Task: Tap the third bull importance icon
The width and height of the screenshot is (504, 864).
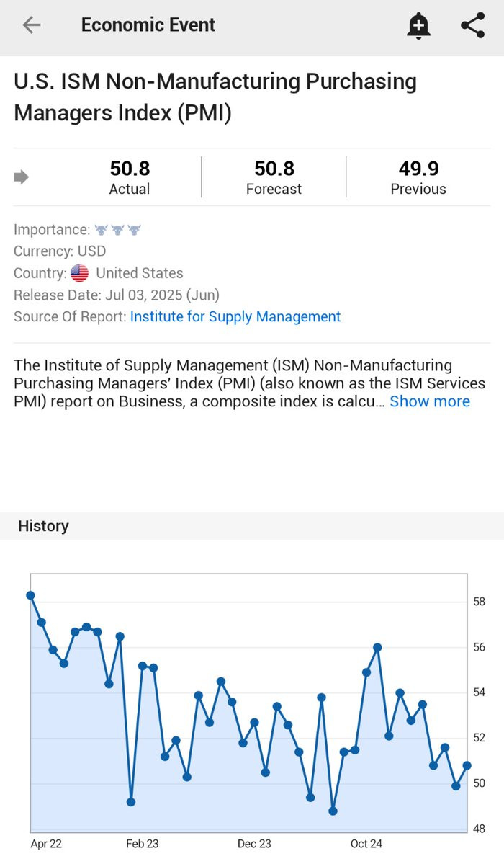Action: tap(135, 230)
